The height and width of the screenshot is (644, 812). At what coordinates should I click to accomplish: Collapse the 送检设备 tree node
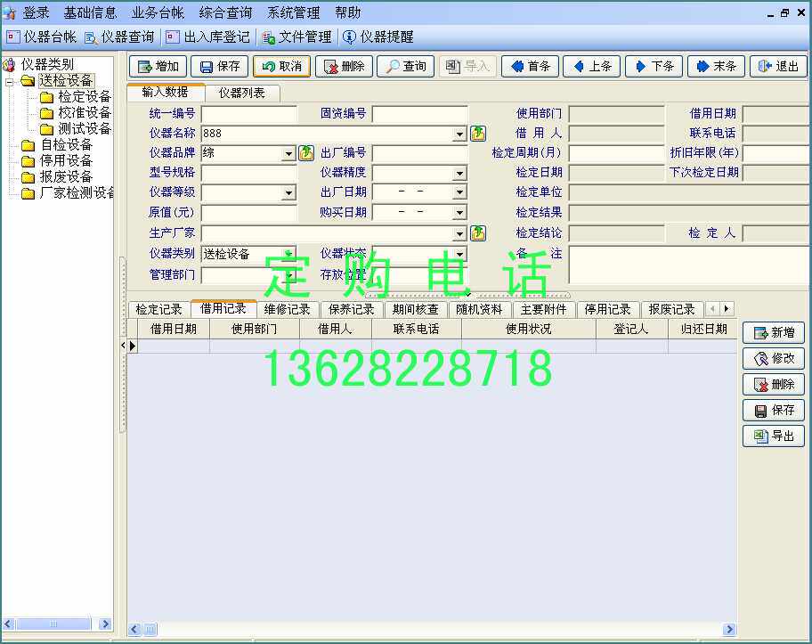coord(9,81)
